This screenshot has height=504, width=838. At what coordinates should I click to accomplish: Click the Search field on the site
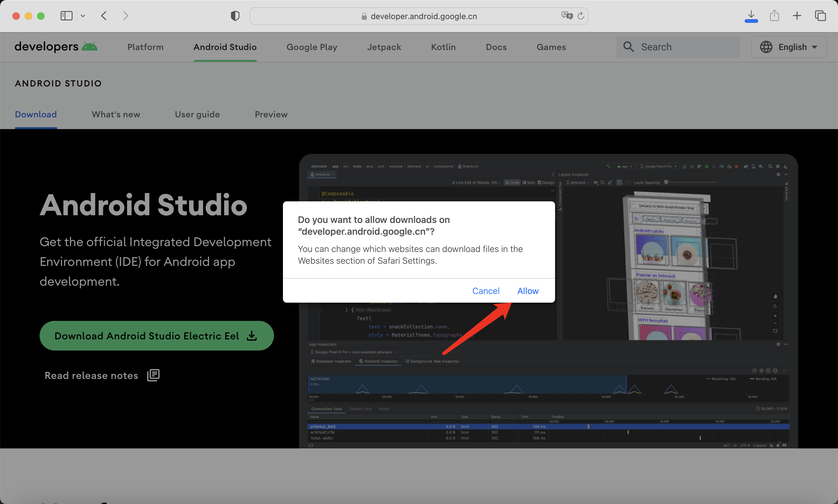(678, 47)
